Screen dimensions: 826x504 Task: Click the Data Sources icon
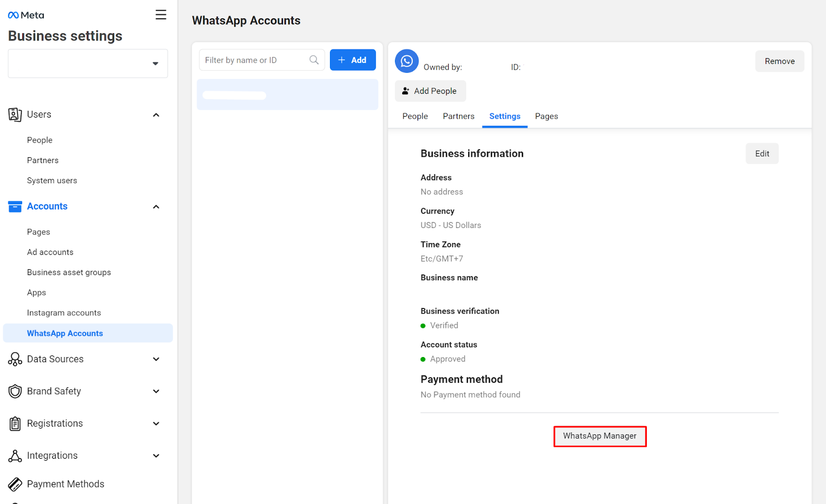[x=15, y=359]
